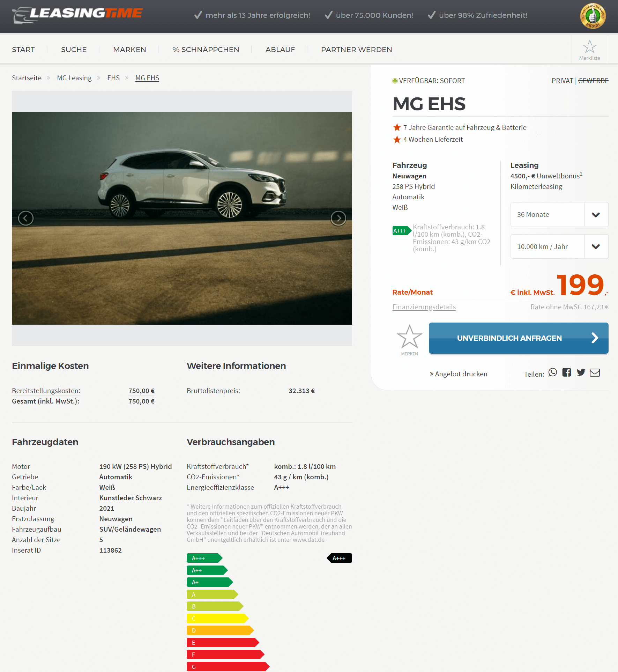
Task: Open the eKomi customer award badge
Action: coord(593,16)
